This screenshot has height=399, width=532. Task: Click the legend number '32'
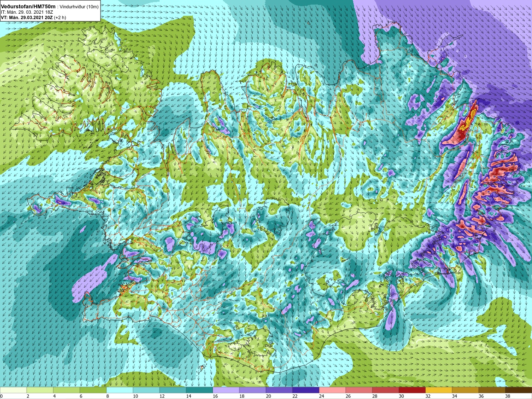coord(428,397)
